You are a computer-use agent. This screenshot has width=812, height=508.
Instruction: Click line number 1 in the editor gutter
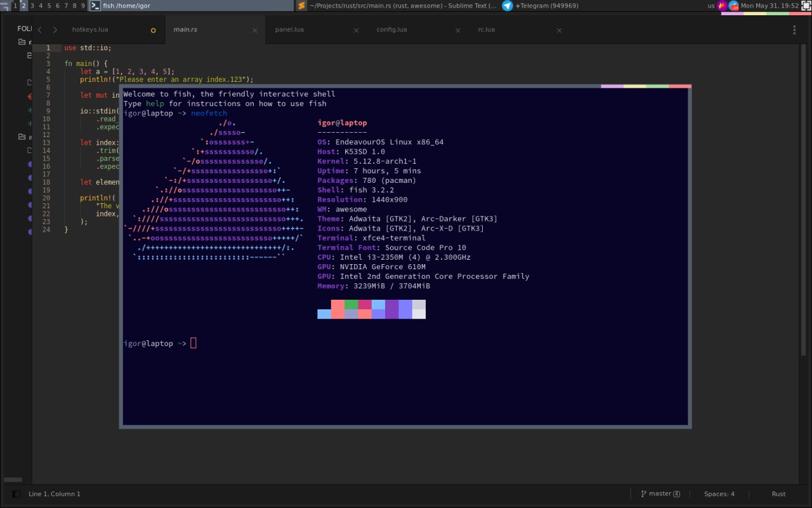click(48, 48)
